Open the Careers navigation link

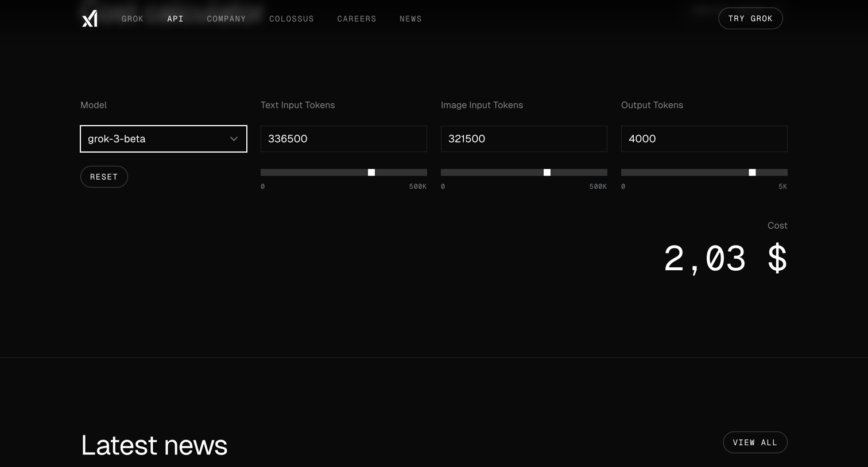click(356, 19)
